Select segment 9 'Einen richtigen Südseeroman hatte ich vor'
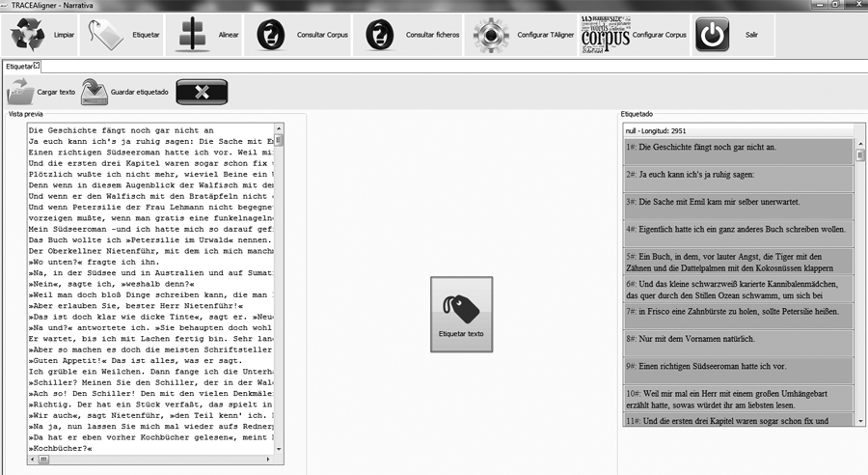 pyautogui.click(x=738, y=371)
